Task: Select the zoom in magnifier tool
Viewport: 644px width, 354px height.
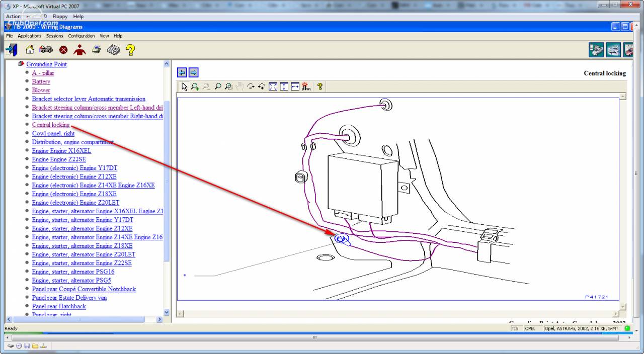Action: [x=195, y=86]
